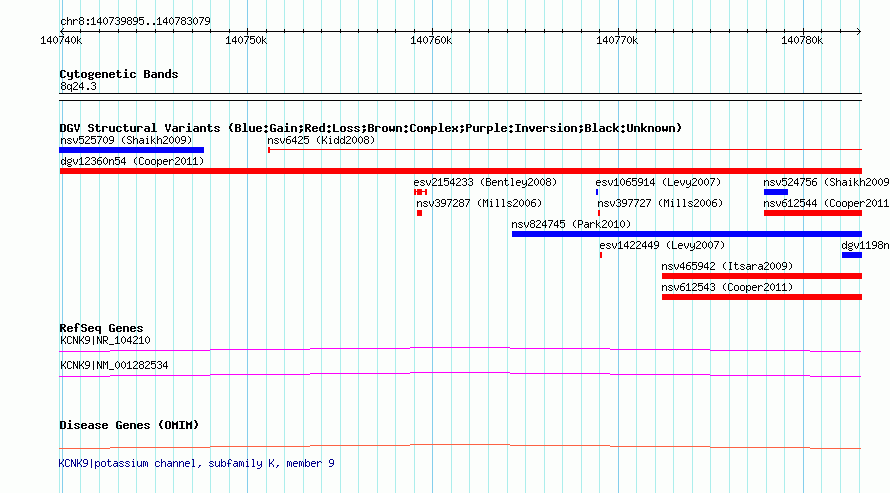
Task: Select the nsv612543 (Cooper2011) label
Action: click(727, 287)
